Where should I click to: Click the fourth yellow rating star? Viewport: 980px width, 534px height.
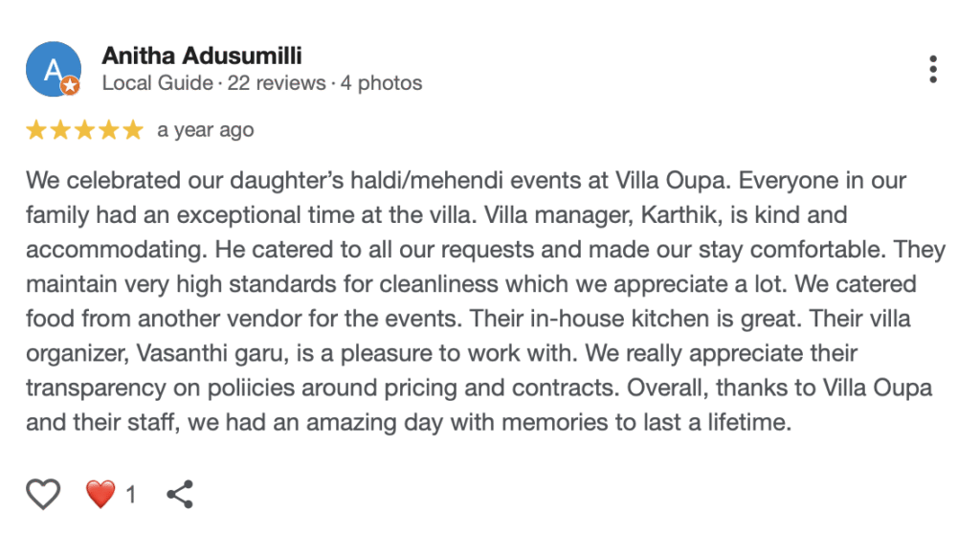point(108,130)
